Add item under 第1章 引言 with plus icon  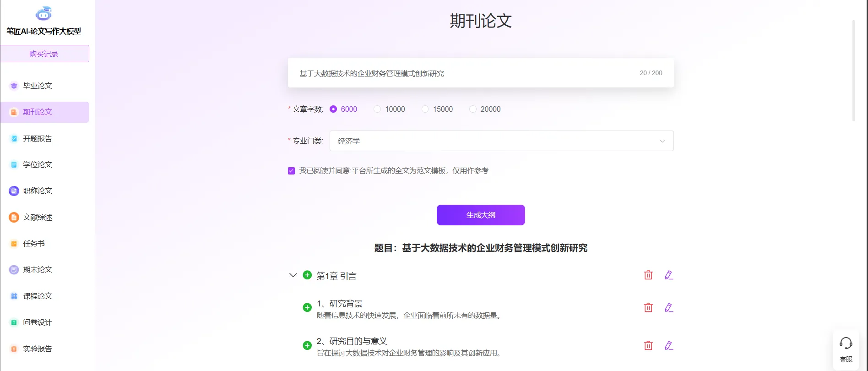click(x=307, y=275)
